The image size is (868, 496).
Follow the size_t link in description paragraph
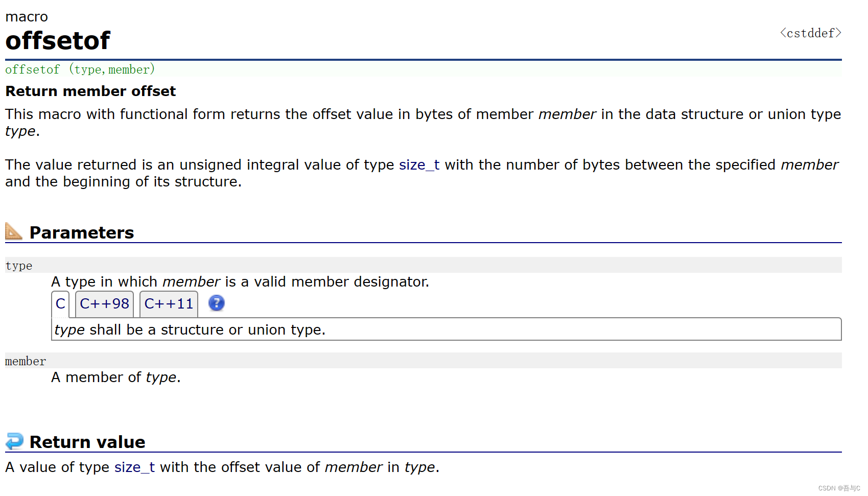(419, 165)
